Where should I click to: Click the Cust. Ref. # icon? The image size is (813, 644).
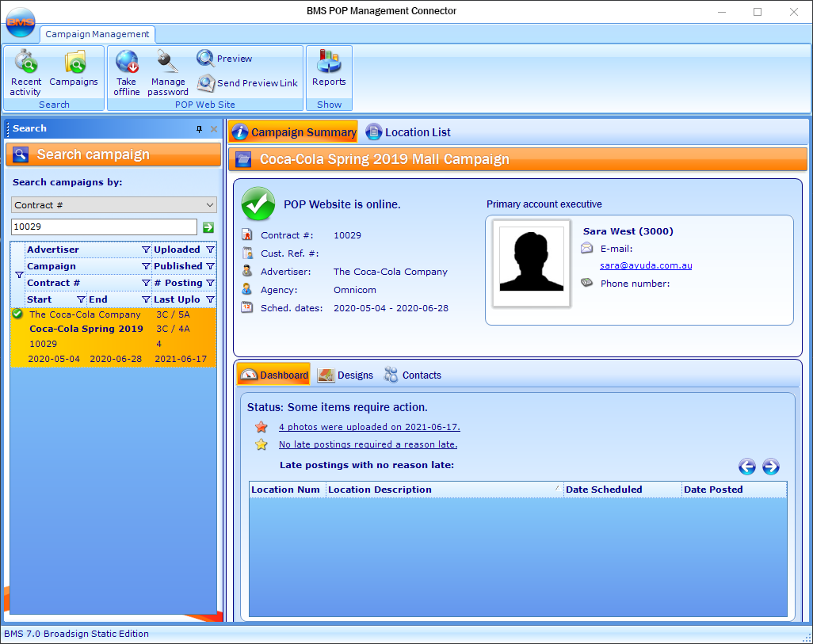pos(247,253)
